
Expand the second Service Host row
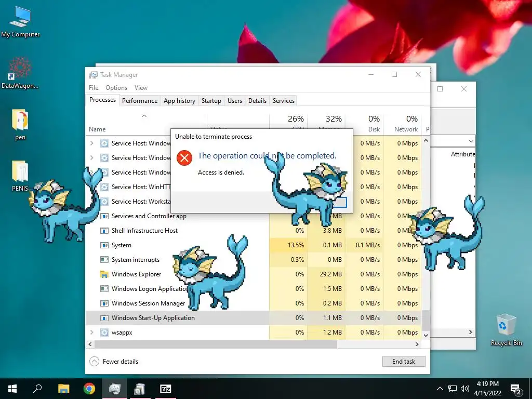[x=91, y=158]
